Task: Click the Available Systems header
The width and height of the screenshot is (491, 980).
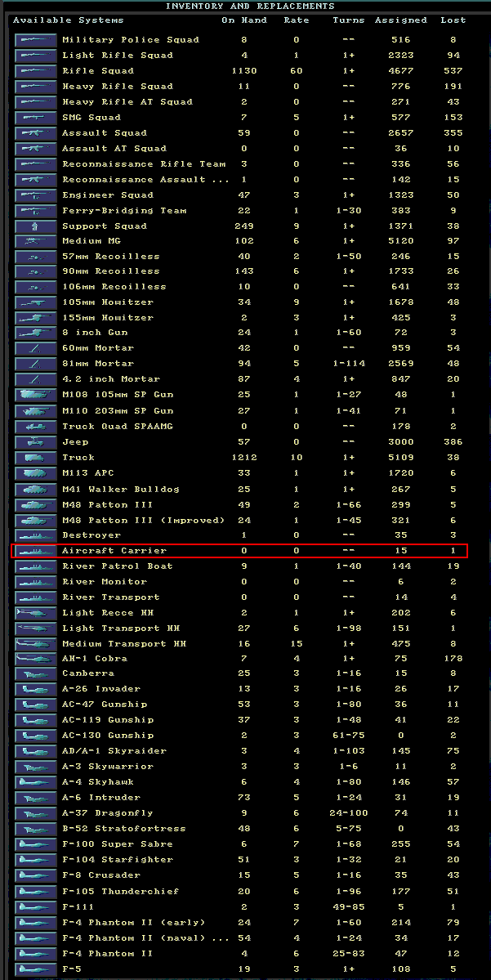Action: tap(68, 20)
